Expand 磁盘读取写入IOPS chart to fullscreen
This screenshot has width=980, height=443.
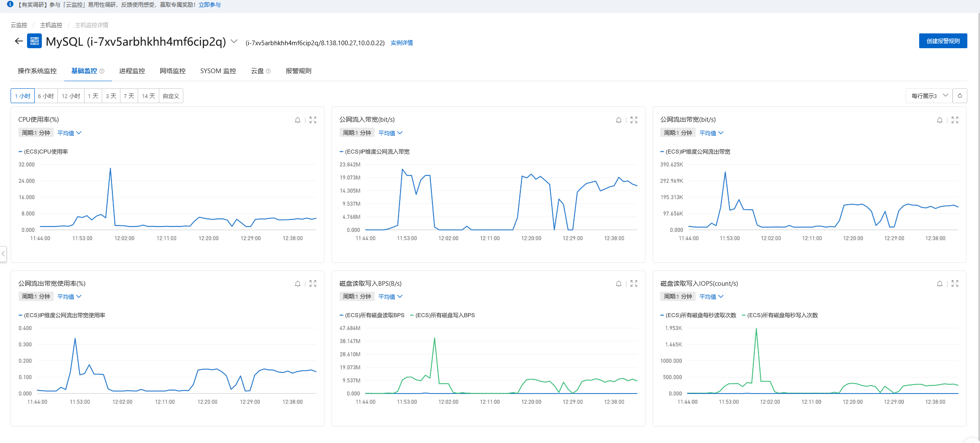point(955,284)
